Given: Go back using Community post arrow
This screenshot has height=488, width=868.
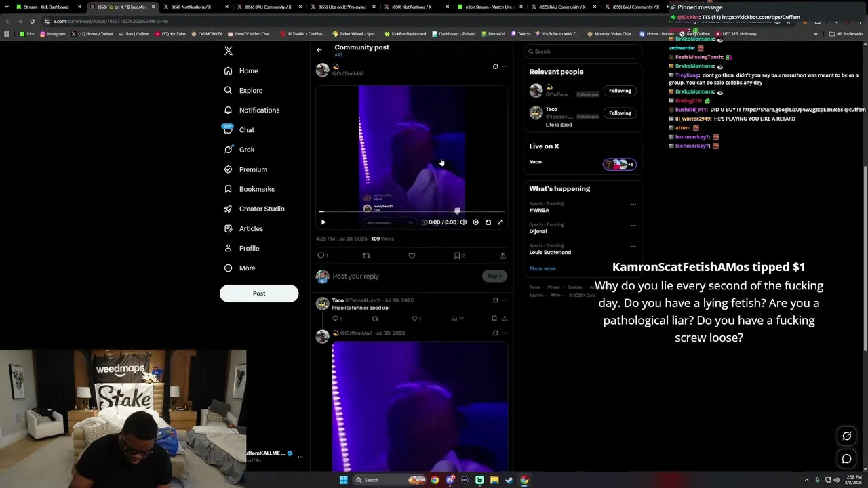Looking at the screenshot, I should point(319,49).
